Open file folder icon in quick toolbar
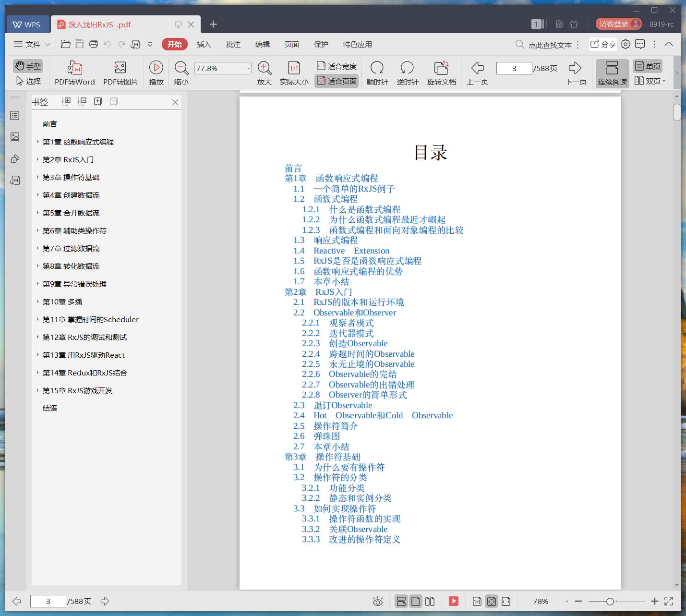The height and width of the screenshot is (616, 686). click(x=66, y=44)
